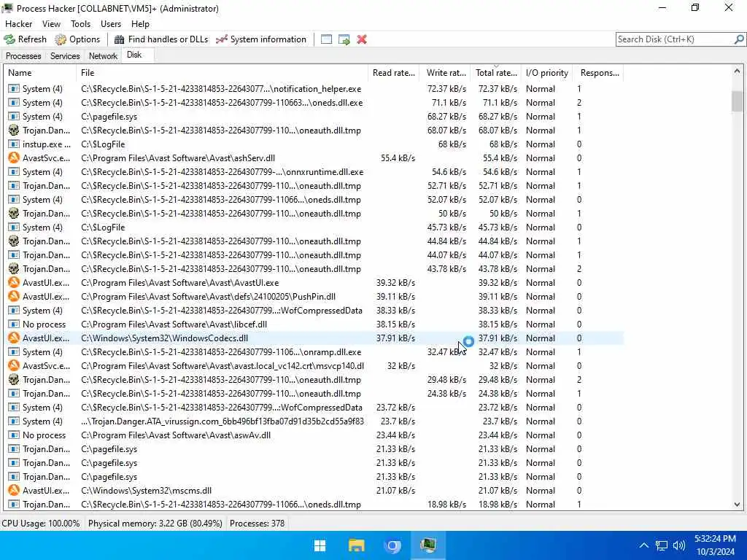This screenshot has height=560, width=747.
Task: Sort by the File column header
Action: coord(222,73)
